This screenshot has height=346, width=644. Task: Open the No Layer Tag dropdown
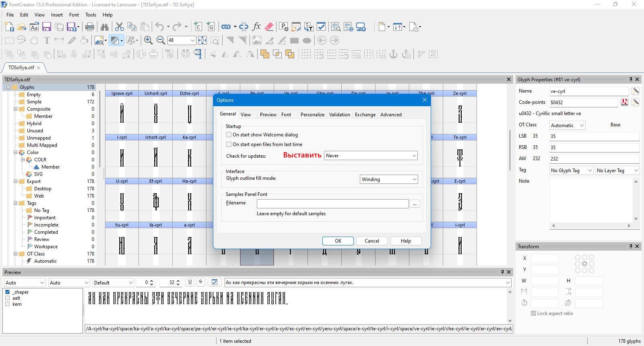[617, 171]
